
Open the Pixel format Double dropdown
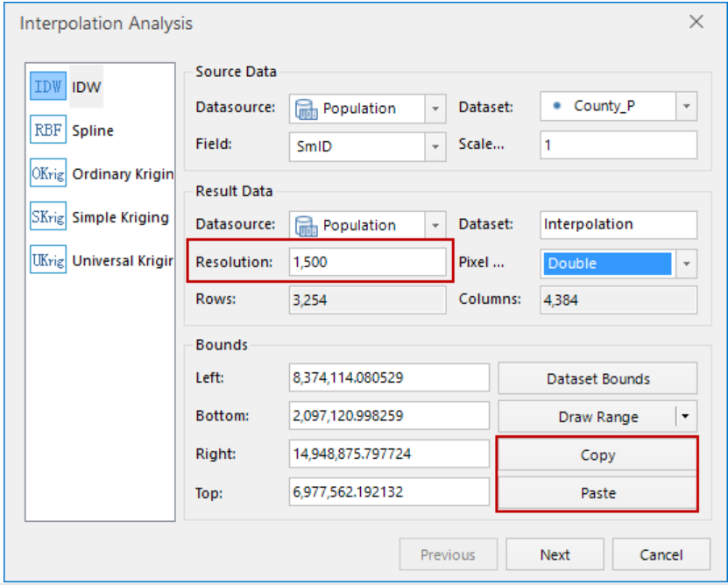[687, 264]
